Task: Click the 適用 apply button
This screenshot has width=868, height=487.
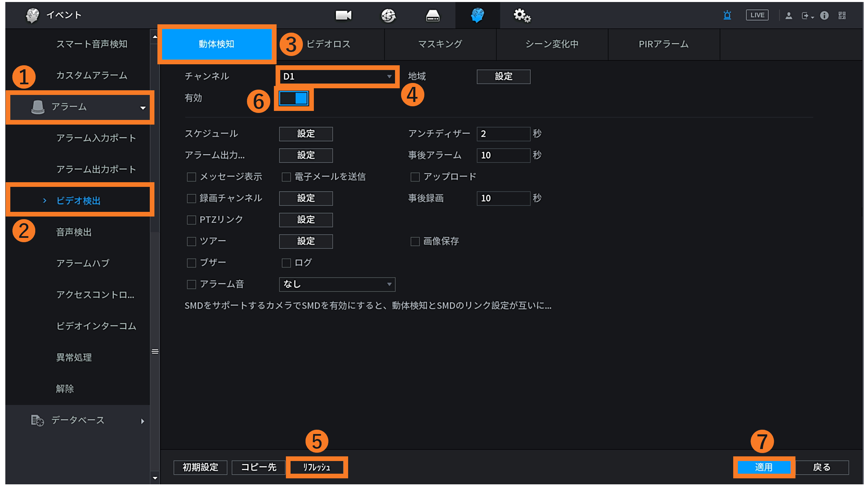Action: tap(763, 467)
